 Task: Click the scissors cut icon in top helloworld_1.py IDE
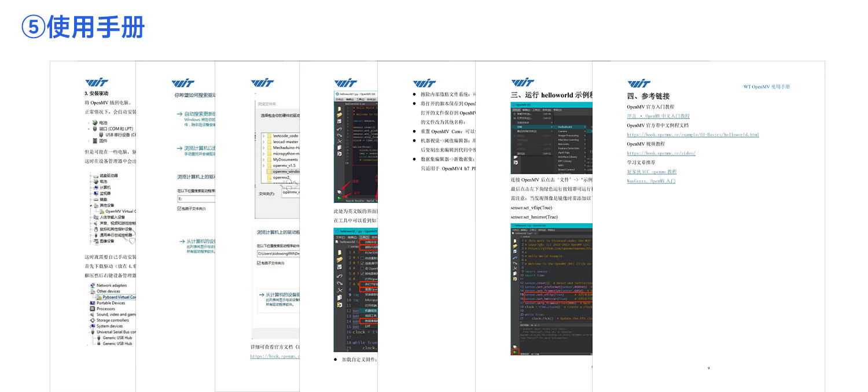click(x=340, y=141)
